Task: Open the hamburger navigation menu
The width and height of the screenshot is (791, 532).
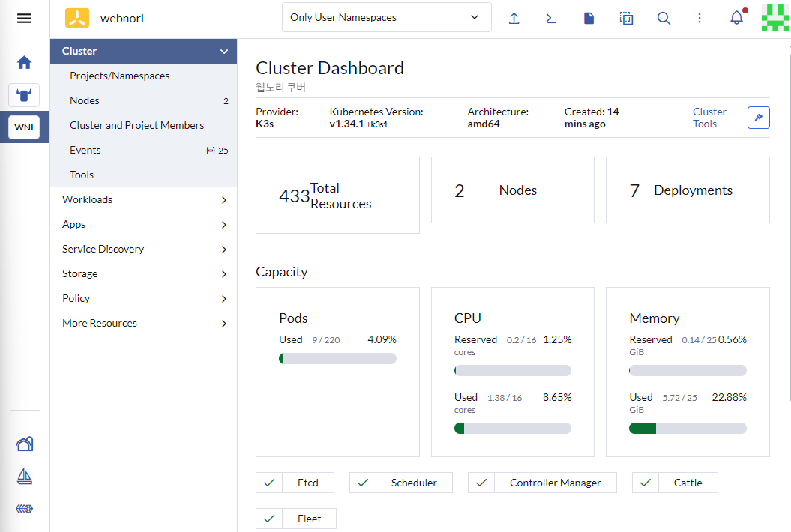Action: (24, 19)
